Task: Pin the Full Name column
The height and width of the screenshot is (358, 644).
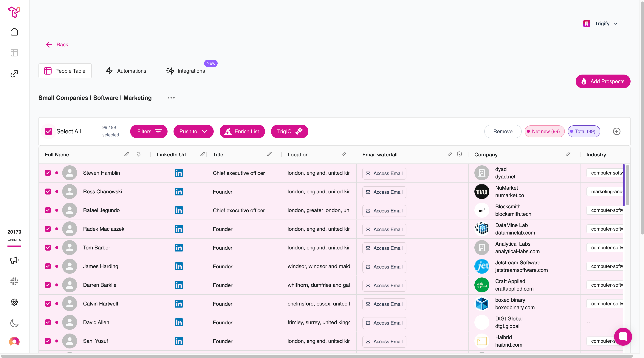Action: [139, 154]
